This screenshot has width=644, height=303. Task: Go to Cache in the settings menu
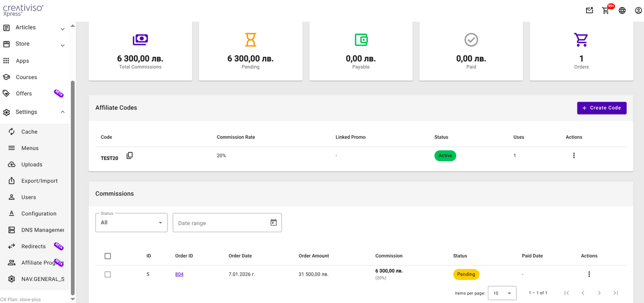[x=30, y=132]
